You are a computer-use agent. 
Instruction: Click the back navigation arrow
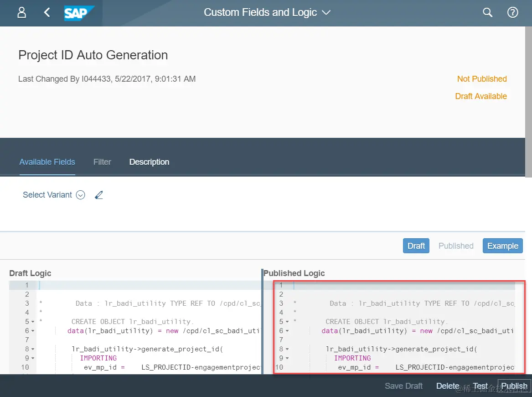[46, 12]
